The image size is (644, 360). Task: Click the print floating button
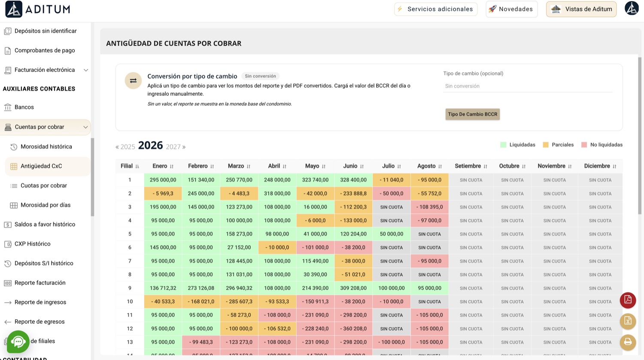[628, 342]
